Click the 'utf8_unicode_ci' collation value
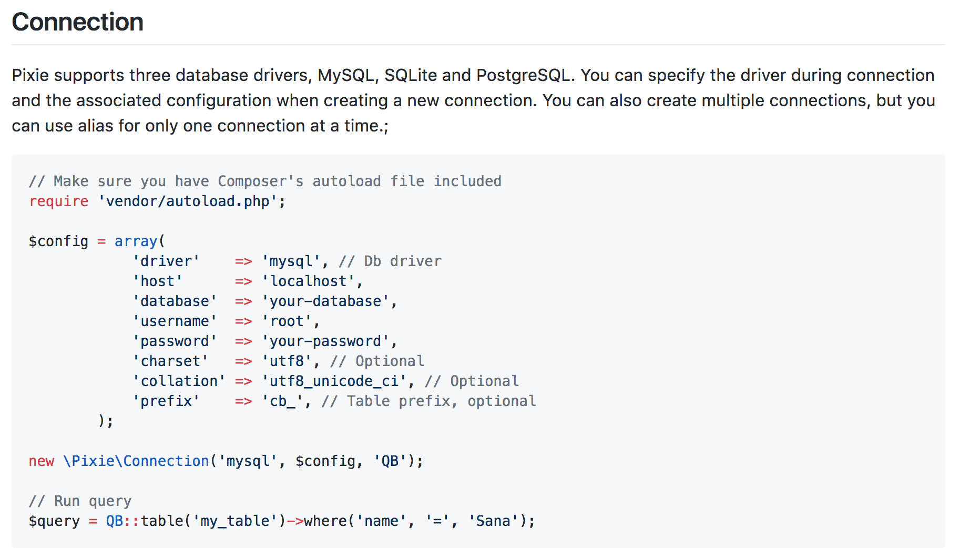 334,381
